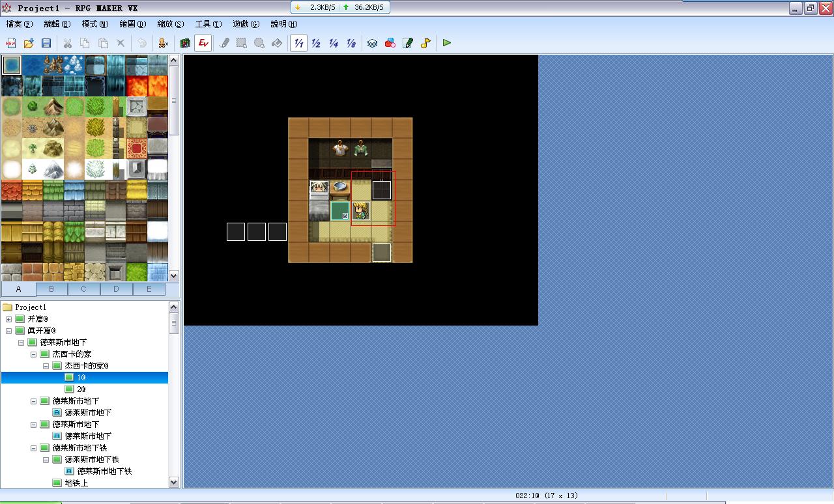The image size is (834, 504).
Task: Open project using the folder icon
Action: coord(29,43)
